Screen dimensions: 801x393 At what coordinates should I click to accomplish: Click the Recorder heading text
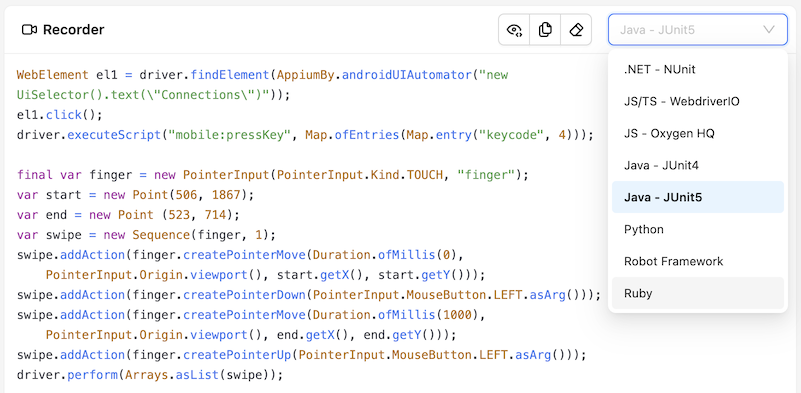[74, 30]
